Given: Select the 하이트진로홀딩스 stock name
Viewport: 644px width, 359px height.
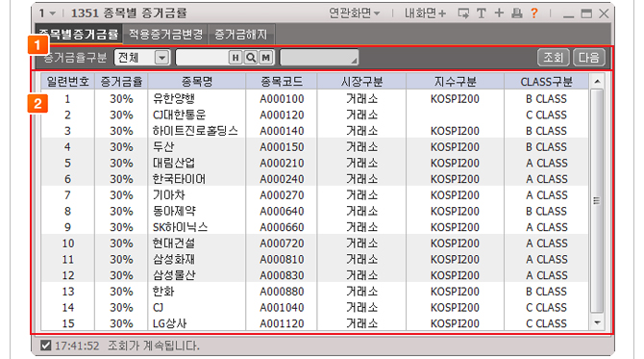Looking at the screenshot, I should (x=195, y=131).
